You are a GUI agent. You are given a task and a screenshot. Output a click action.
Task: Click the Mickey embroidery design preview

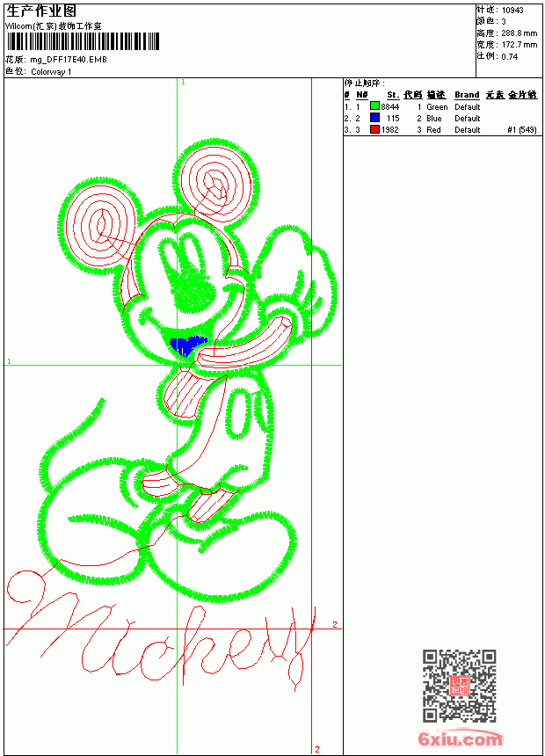(x=172, y=416)
